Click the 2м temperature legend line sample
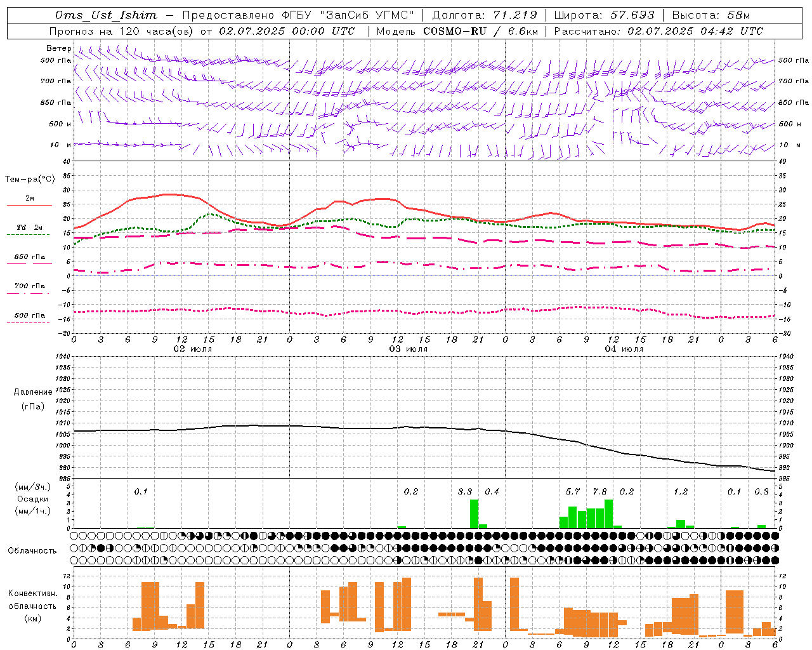812x650 pixels. tap(29, 205)
